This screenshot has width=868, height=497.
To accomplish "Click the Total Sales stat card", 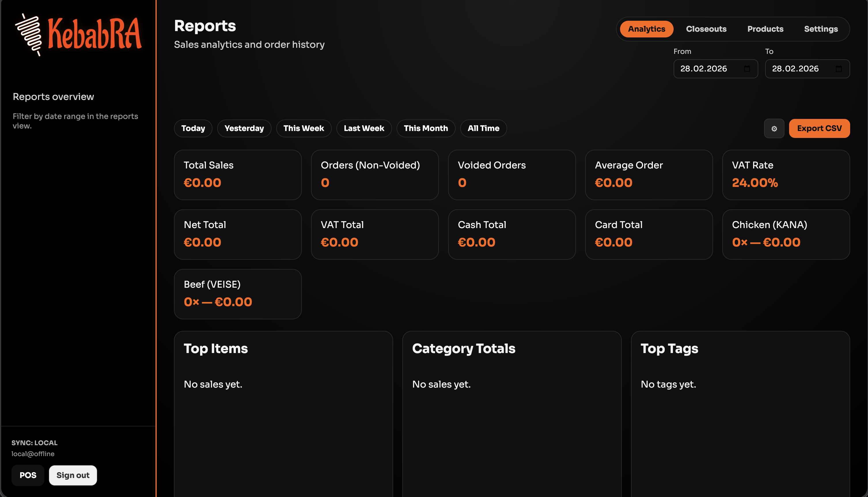I will (238, 175).
